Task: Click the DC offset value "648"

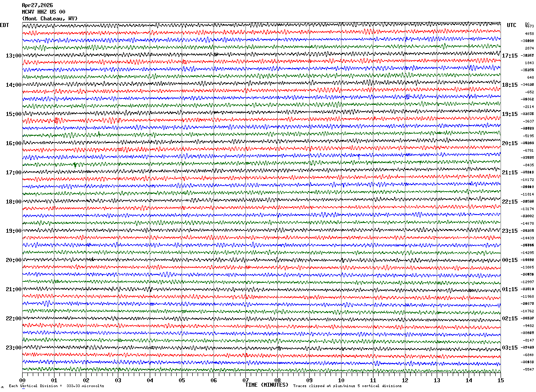Action: tap(530, 77)
